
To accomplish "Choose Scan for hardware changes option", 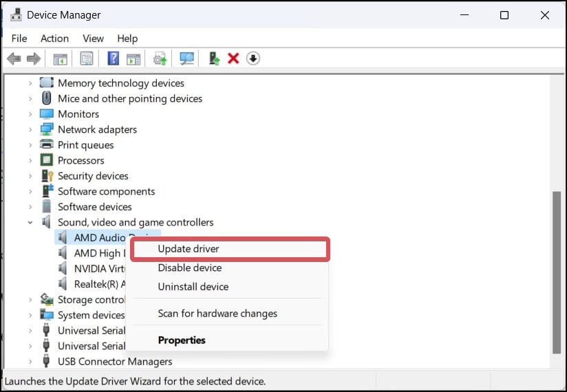I will click(x=227, y=314).
